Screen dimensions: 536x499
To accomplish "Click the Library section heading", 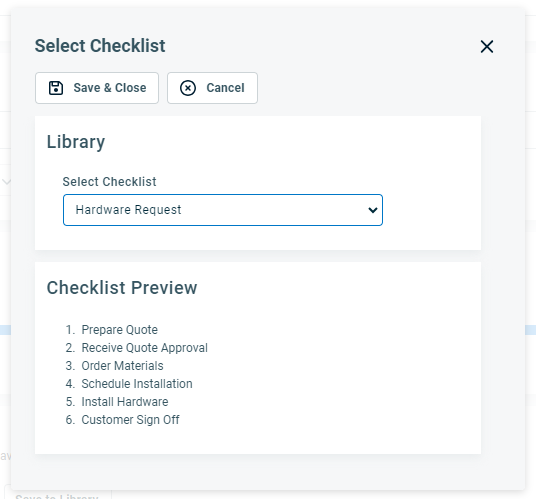I will tap(76, 142).
